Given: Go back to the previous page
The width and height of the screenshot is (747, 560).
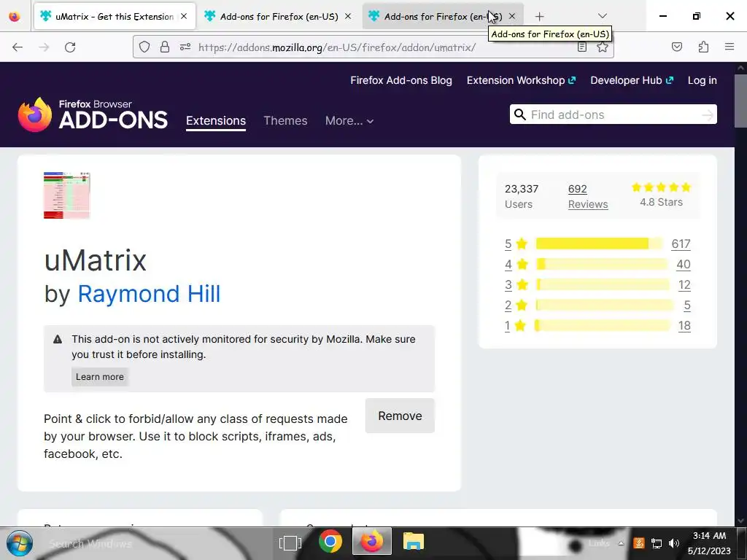Looking at the screenshot, I should (18, 47).
